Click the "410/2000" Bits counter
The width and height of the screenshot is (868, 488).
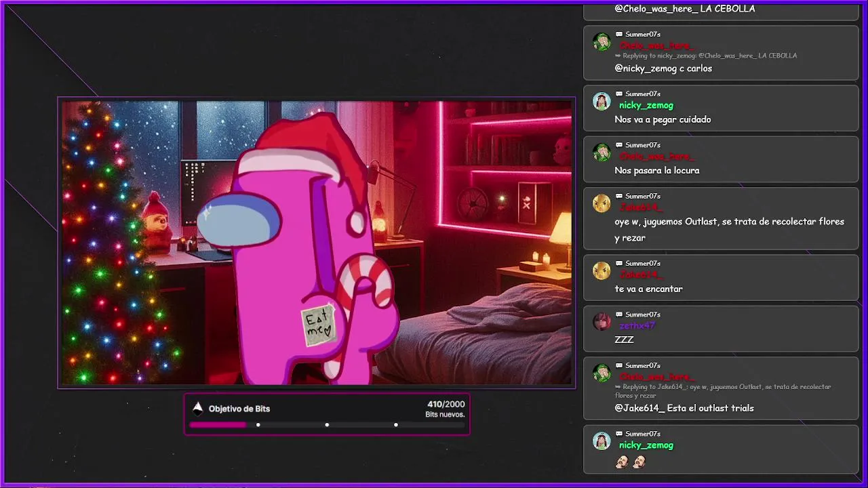point(446,404)
